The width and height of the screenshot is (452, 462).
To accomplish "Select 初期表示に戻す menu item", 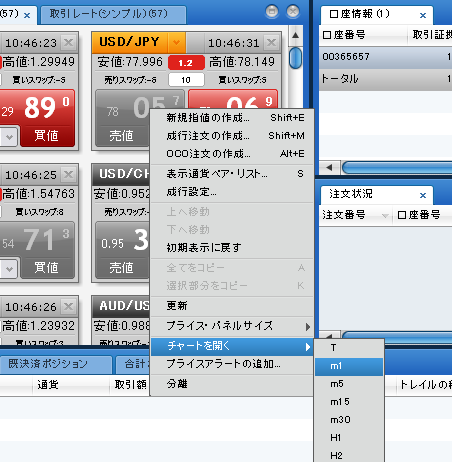I will point(232,248).
